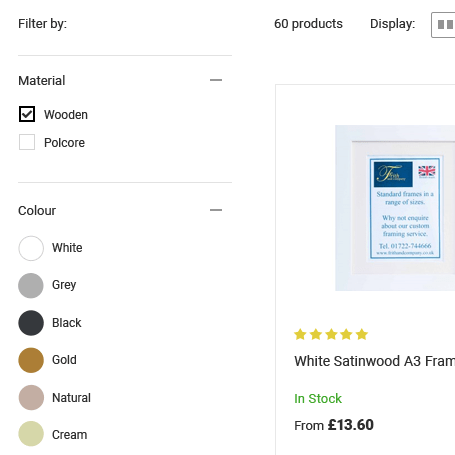Click the From £13.60 price
The height and width of the screenshot is (455, 455).
(334, 425)
